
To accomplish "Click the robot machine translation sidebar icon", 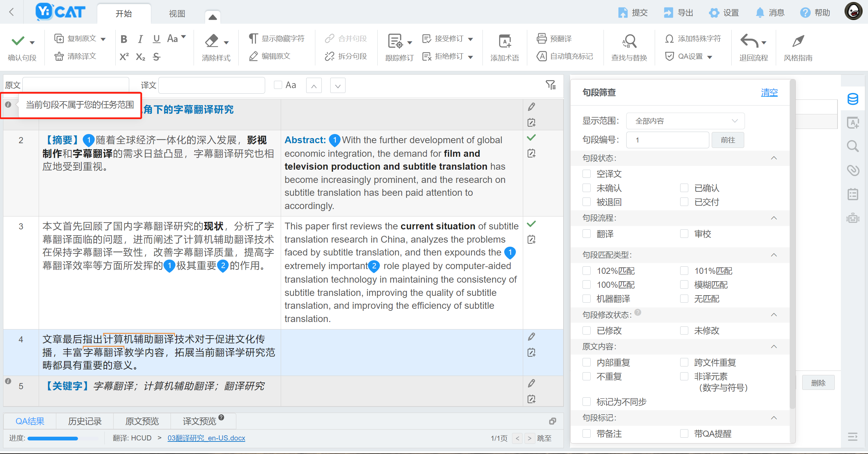I will (853, 218).
